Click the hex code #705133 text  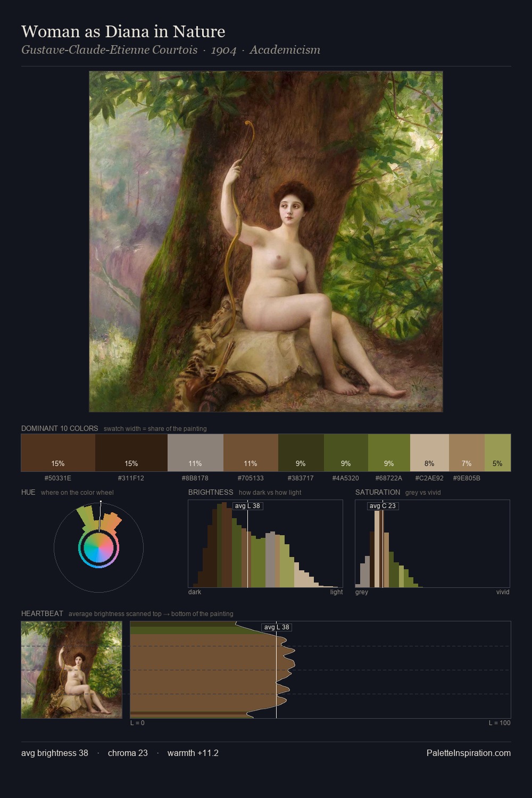click(251, 478)
